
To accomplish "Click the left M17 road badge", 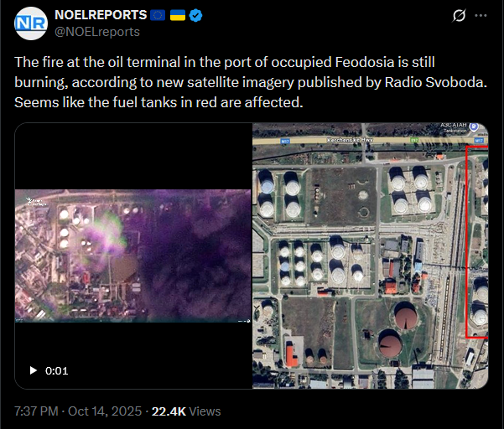I will [x=285, y=141].
